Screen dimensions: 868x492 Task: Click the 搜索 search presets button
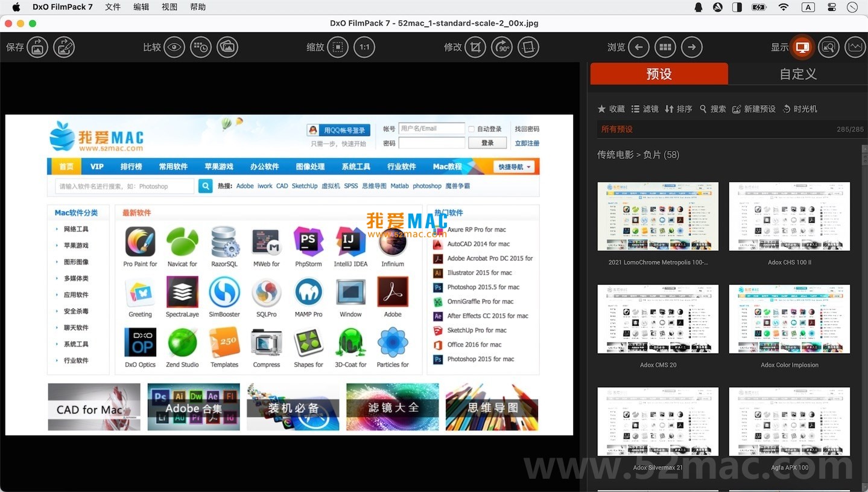pyautogui.click(x=712, y=109)
